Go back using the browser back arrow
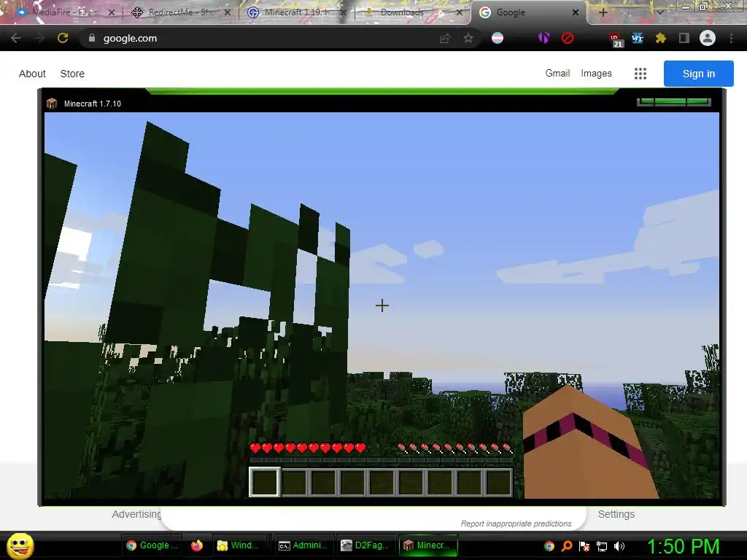Viewport: 747px width, 560px height. (16, 38)
